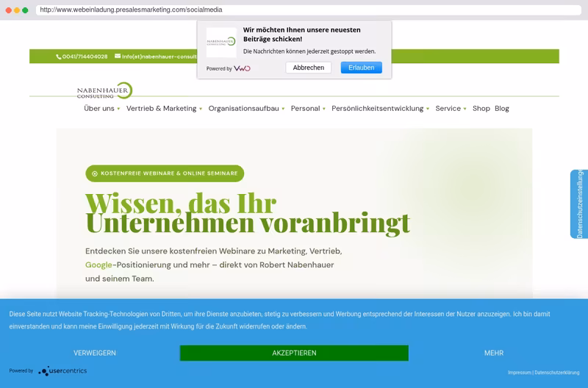Expand the Persönlichkeitsentwicklung dropdown arrow
The image size is (588, 388).
428,109
